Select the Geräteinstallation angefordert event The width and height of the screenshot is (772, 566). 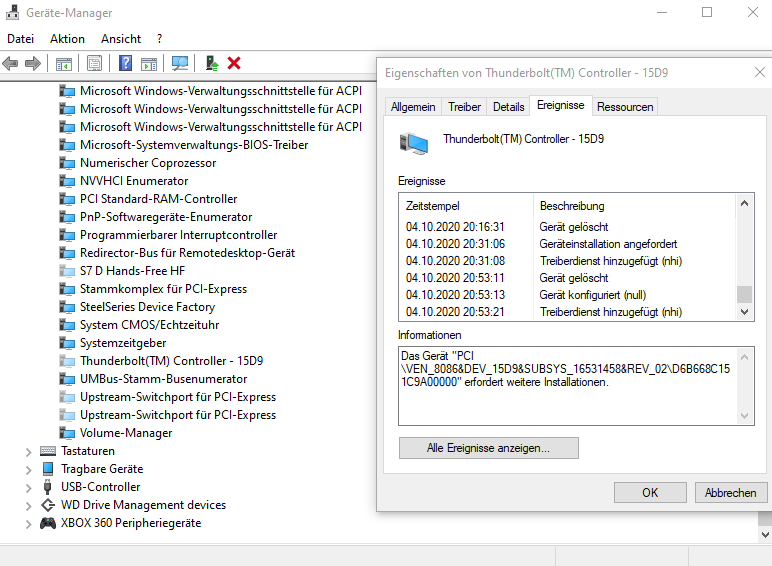coord(568,244)
